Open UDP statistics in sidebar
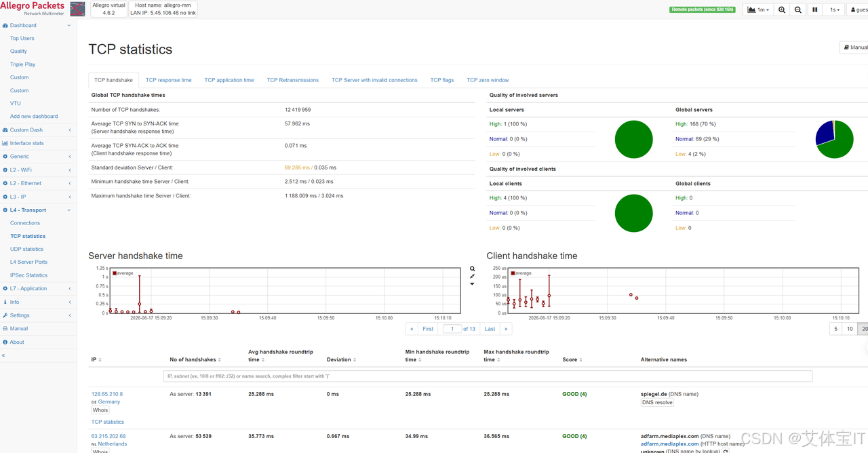The image size is (868, 453). click(26, 250)
